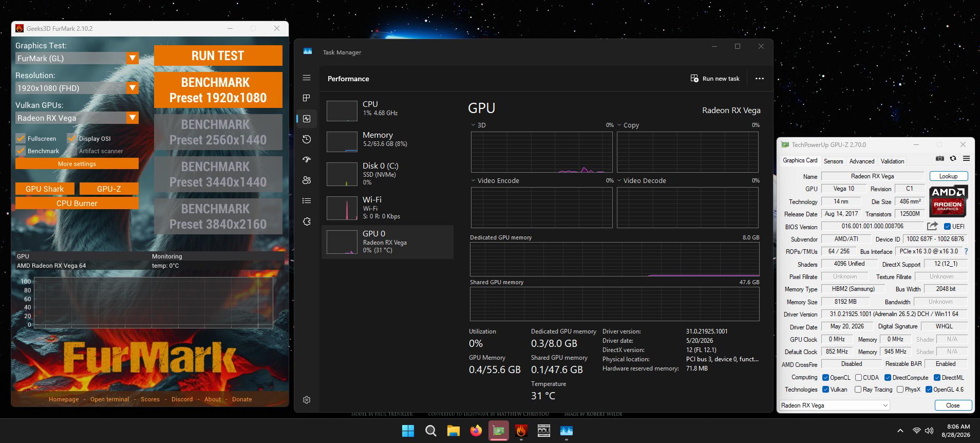
Task: Click Bus Interface question mark in GPU-Z
Action: click(x=966, y=251)
